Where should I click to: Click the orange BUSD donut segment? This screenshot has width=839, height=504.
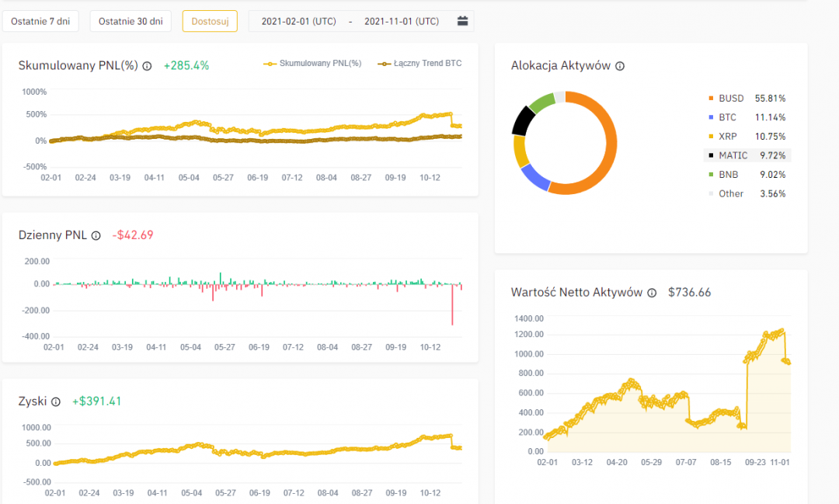(605, 148)
